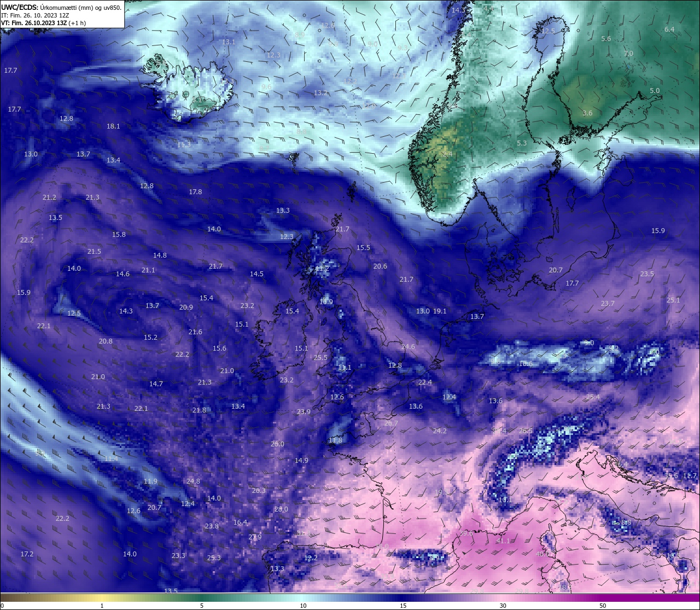Select the 14.6 value label
This screenshot has height=610, width=700.
(122, 274)
